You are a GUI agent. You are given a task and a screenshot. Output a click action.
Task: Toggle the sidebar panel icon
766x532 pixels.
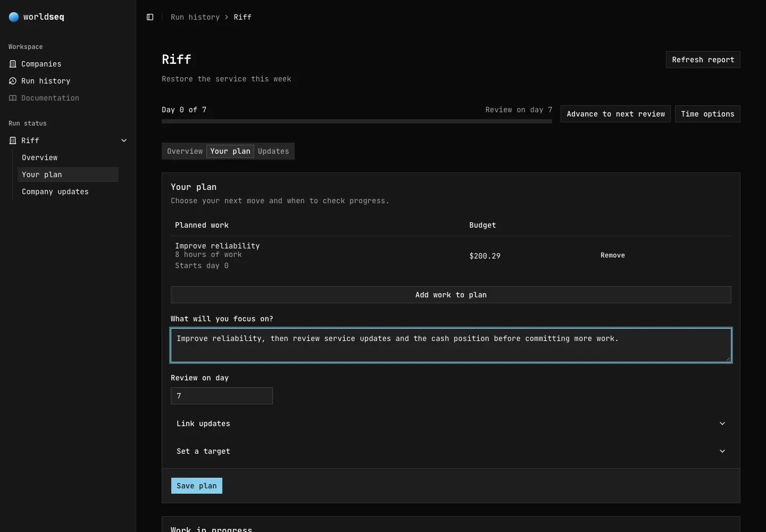[x=150, y=17]
